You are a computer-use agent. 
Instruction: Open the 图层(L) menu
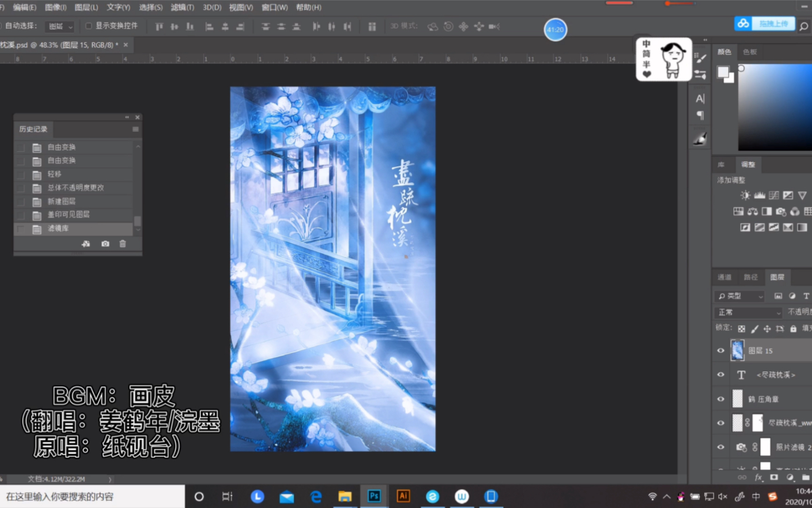point(86,7)
